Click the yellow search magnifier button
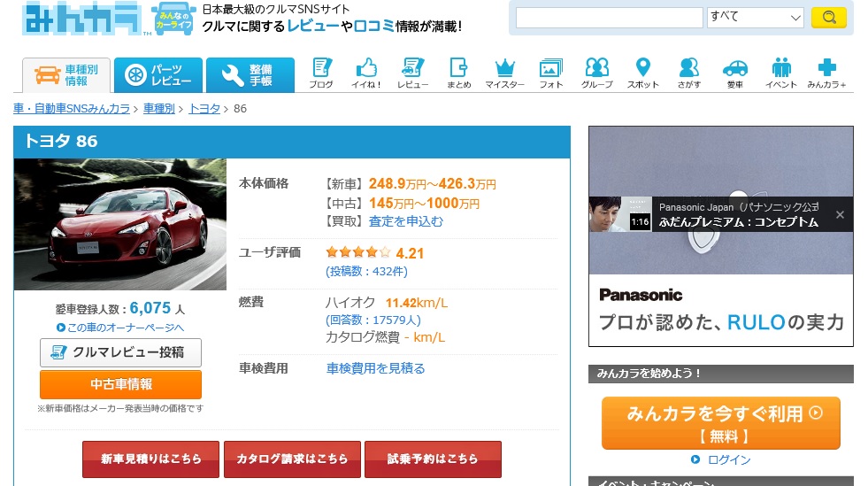Viewport: 868px width, 486px height. point(828,17)
